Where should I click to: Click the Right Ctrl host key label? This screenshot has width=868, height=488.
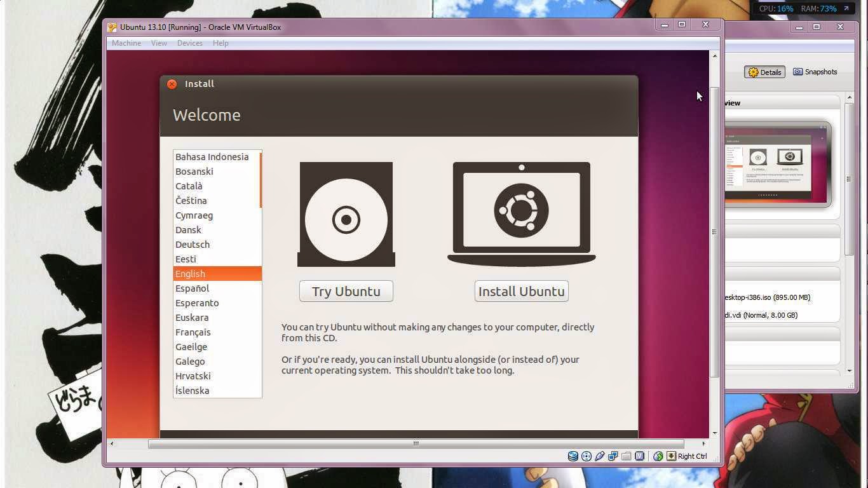[x=692, y=456]
